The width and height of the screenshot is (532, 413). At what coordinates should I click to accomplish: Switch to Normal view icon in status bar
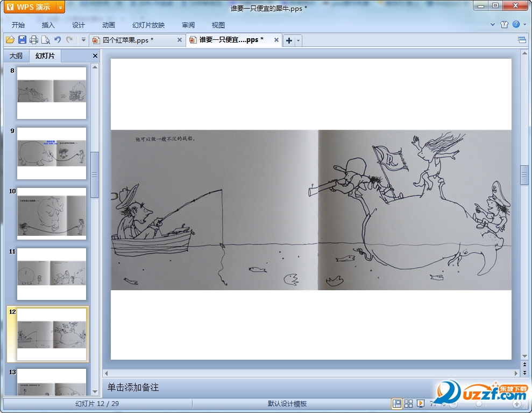point(396,403)
